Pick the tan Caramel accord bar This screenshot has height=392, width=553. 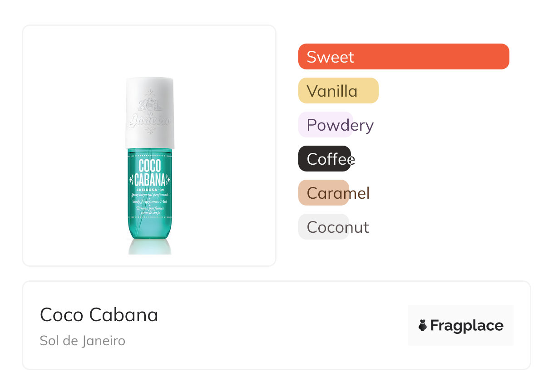[x=323, y=193]
